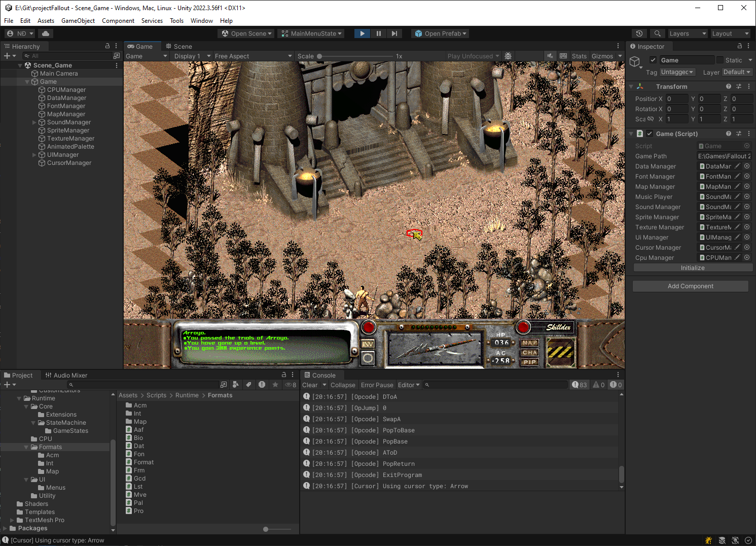Pause the game with the Pause button
Viewport: 756px width, 546px height.
tap(378, 33)
